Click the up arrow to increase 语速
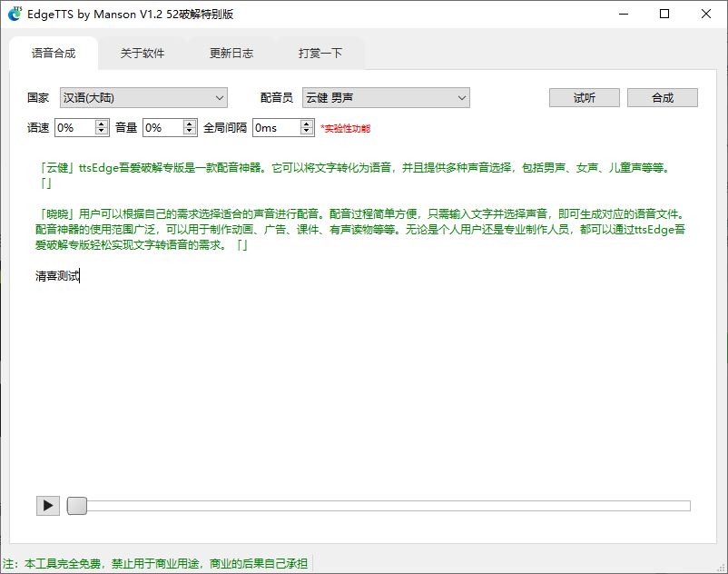The image size is (728, 574). [99, 123]
